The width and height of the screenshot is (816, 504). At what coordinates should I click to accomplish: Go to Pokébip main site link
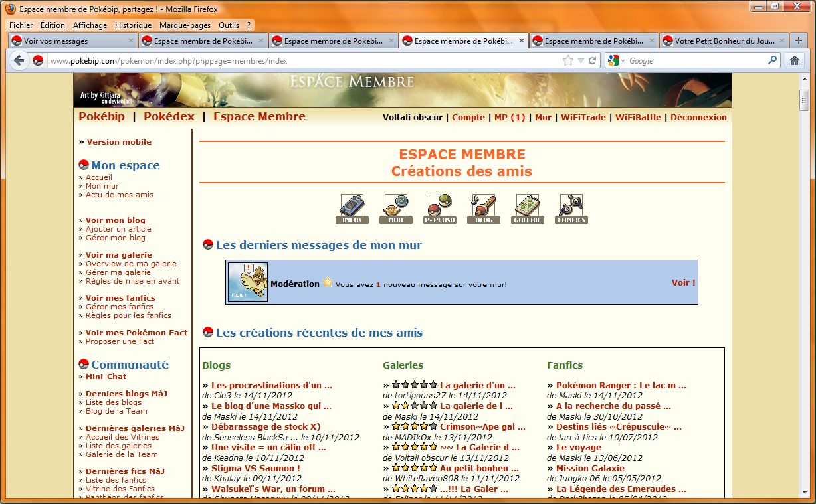[x=102, y=116]
